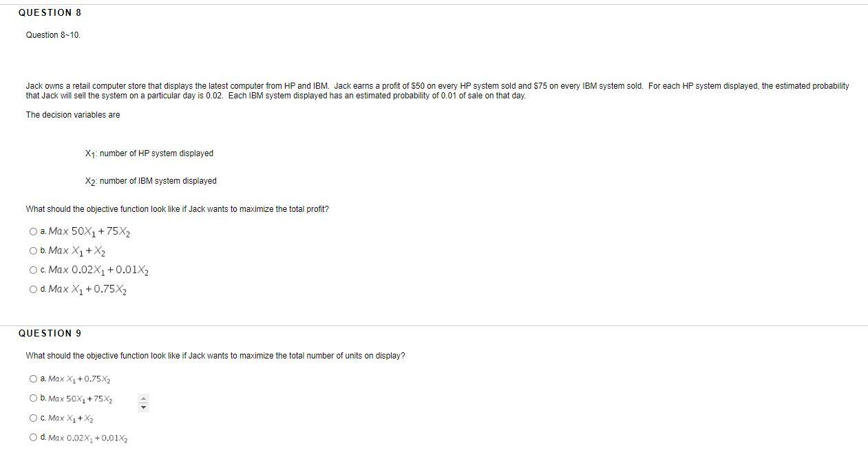Click the QUESTION 9 heading
The image size is (868, 459).
point(49,332)
